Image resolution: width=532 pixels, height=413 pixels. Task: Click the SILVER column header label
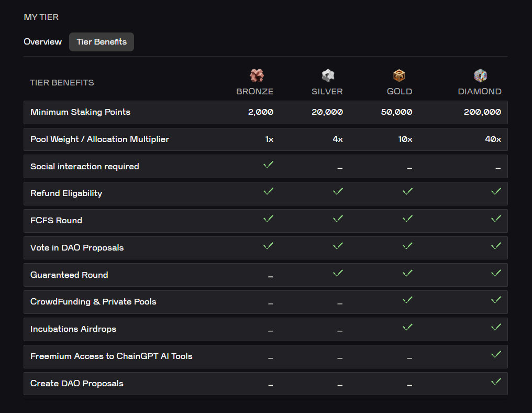coord(327,92)
